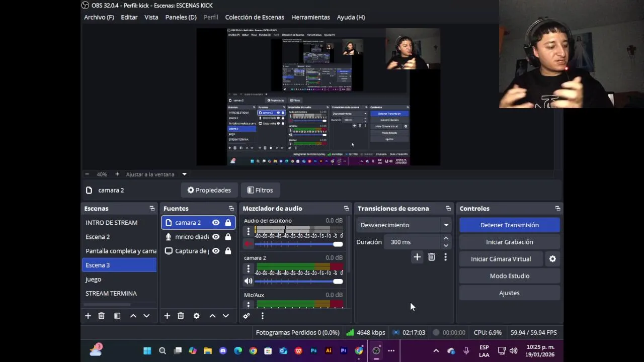
Task: Select the INTRO DE STREAM scene
Action: click(119, 223)
